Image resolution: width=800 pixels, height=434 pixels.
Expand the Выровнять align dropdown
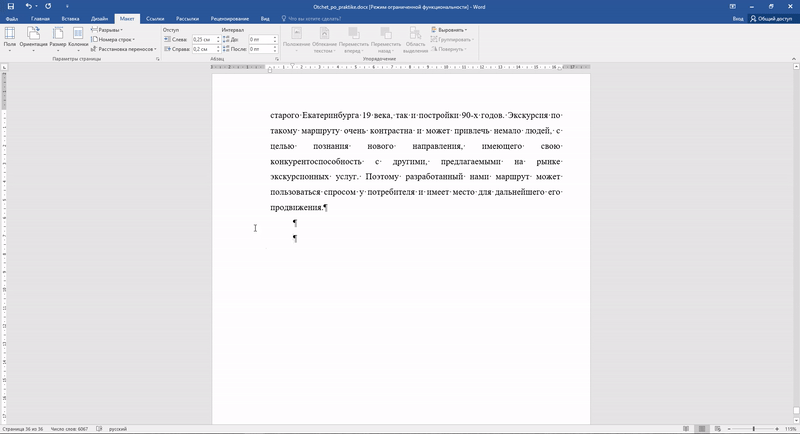[x=449, y=30]
